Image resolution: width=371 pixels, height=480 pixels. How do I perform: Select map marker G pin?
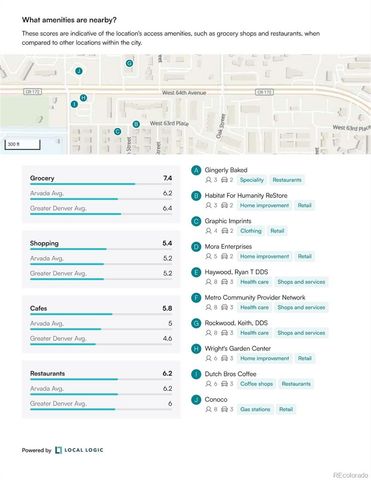point(129,63)
